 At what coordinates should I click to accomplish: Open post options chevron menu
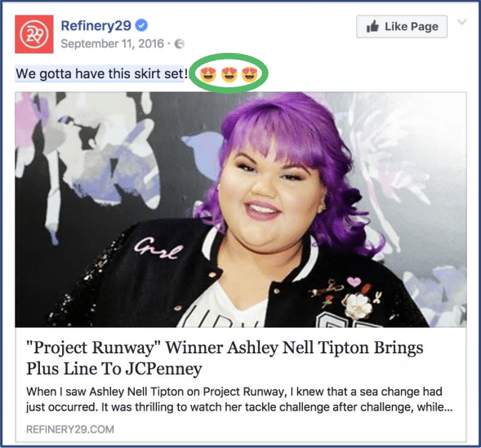pyautogui.click(x=462, y=22)
